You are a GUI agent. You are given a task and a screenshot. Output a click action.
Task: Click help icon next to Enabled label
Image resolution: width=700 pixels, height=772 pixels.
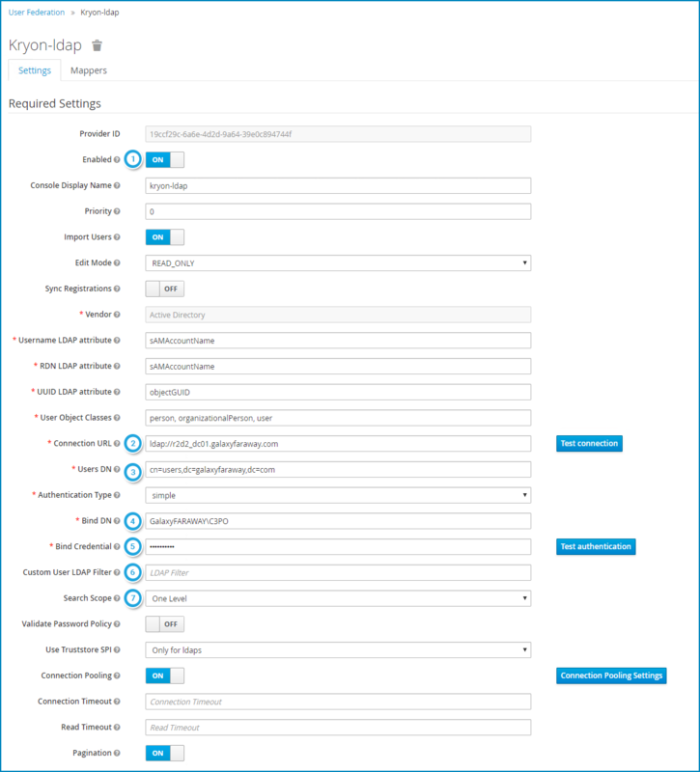point(117,159)
